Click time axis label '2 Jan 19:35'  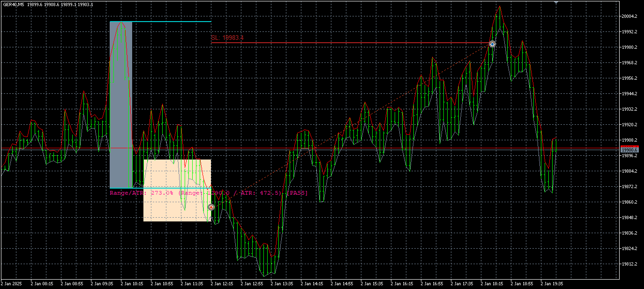pos(552,284)
